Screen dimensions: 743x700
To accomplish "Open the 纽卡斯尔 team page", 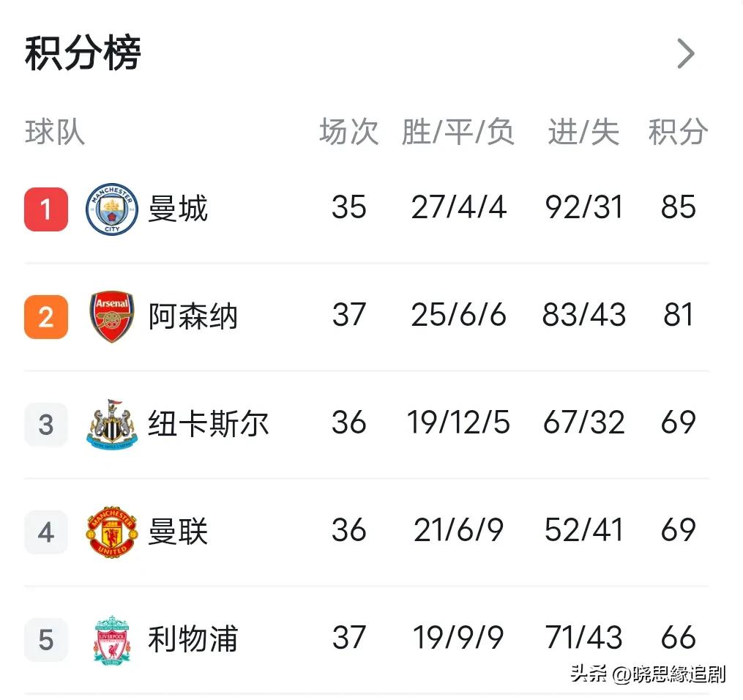I will click(208, 424).
